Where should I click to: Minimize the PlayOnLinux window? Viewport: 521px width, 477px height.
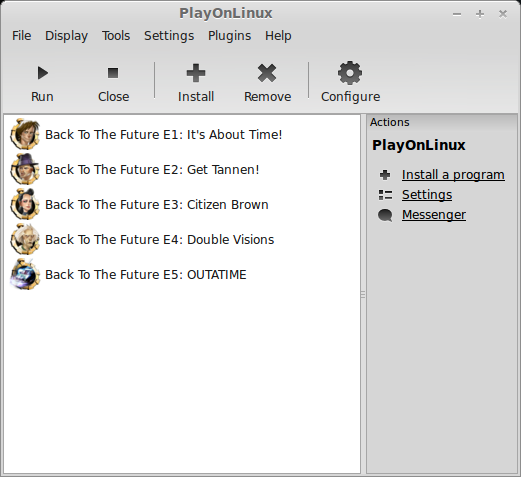point(457,14)
